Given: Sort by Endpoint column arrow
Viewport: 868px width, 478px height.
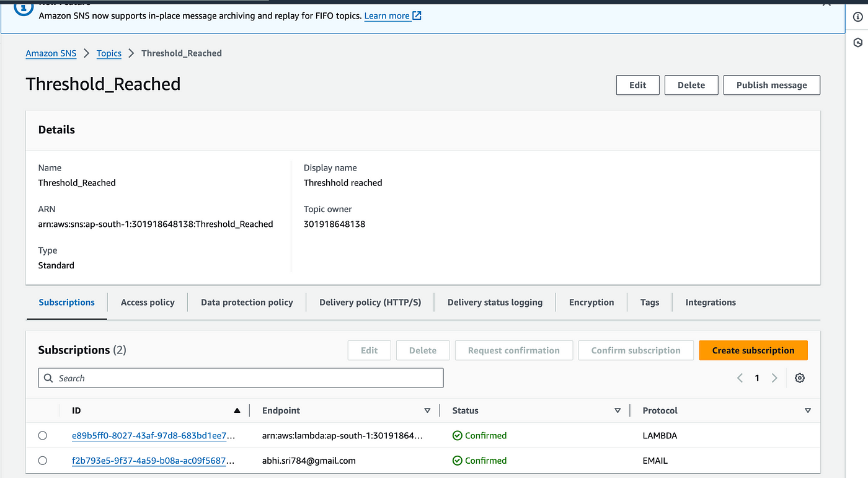Looking at the screenshot, I should coord(427,410).
